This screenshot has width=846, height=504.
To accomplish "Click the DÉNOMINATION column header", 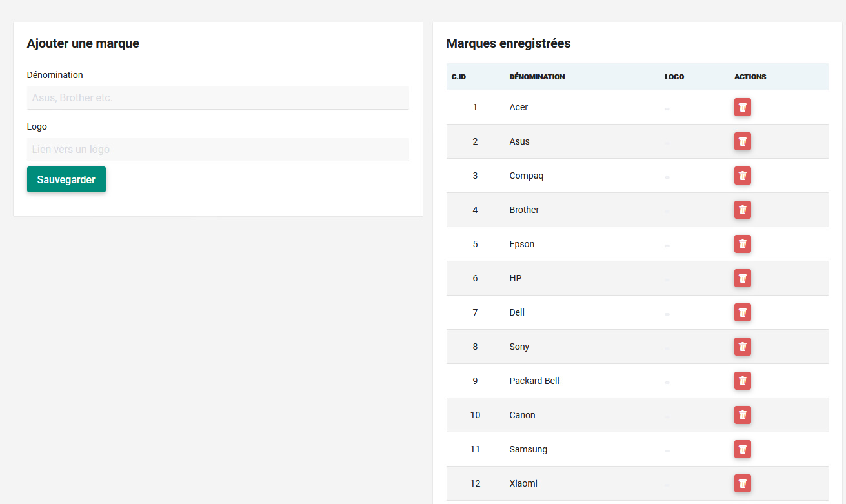I will (537, 77).
